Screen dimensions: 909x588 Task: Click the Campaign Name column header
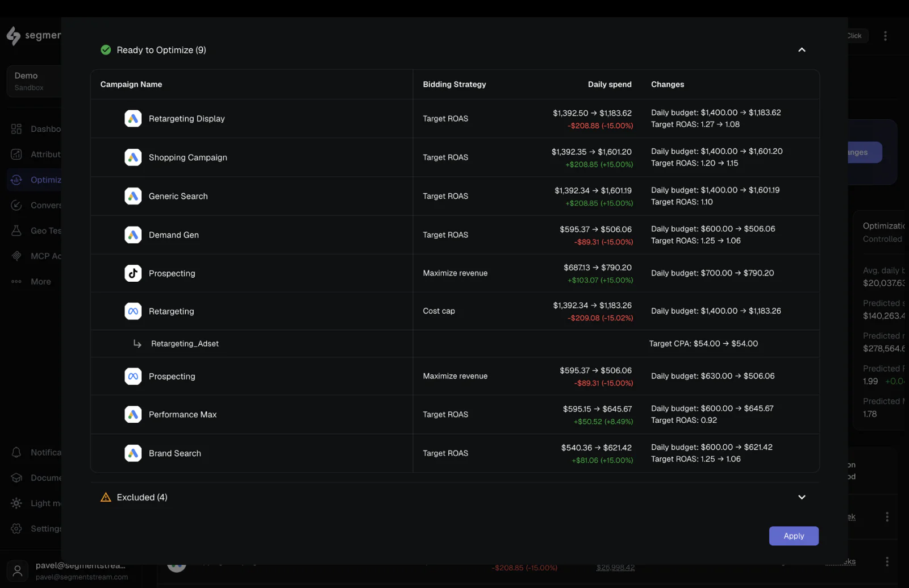pyautogui.click(x=131, y=85)
